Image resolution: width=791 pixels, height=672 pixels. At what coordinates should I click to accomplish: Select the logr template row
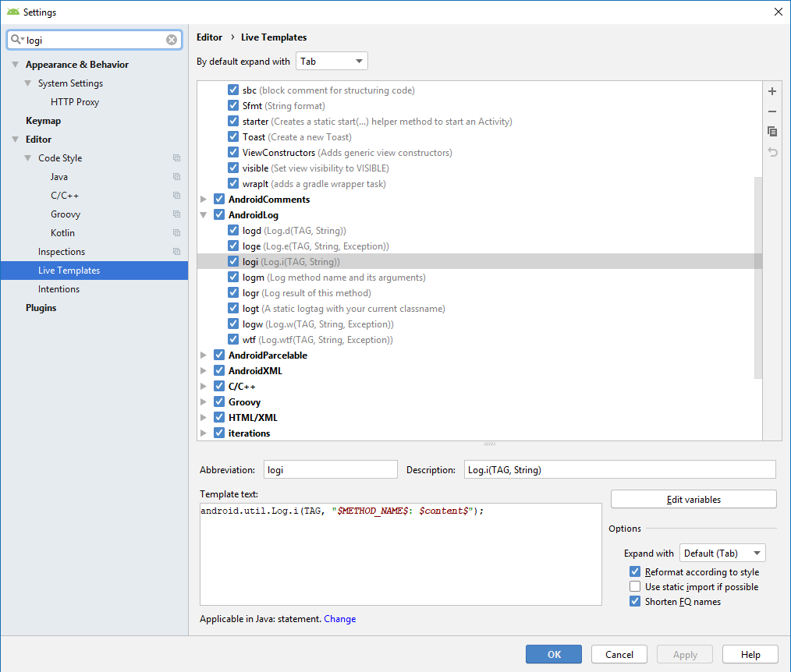479,293
